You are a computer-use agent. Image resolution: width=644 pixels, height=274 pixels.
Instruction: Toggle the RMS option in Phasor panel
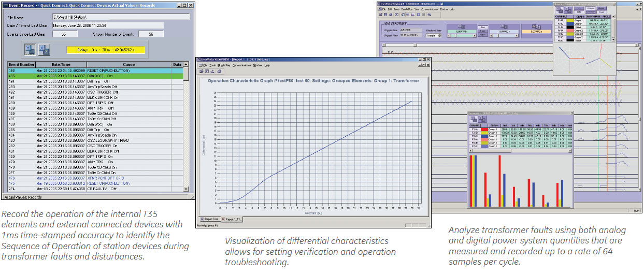tap(578, 11)
